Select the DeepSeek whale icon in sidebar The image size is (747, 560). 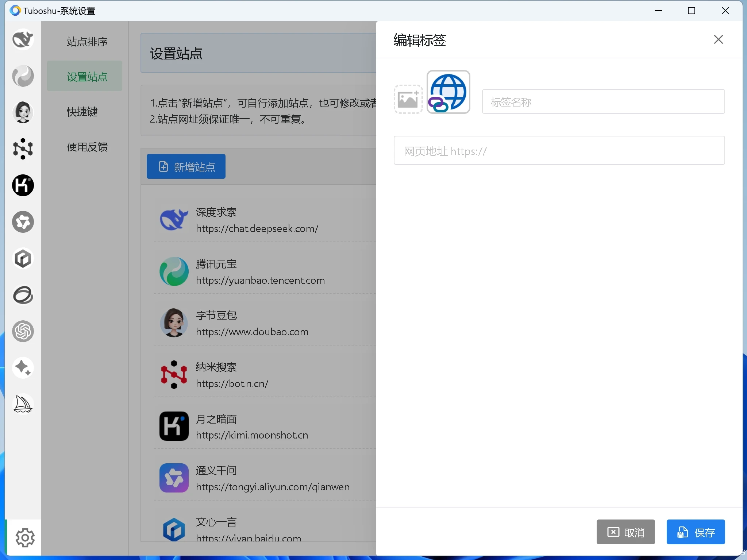click(23, 39)
